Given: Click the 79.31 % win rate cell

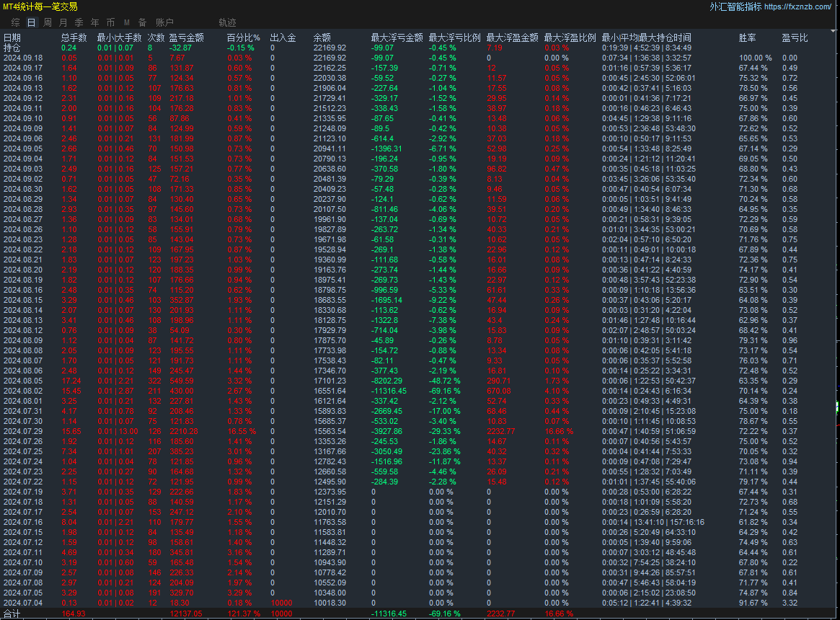Looking at the screenshot, I should (753, 340).
